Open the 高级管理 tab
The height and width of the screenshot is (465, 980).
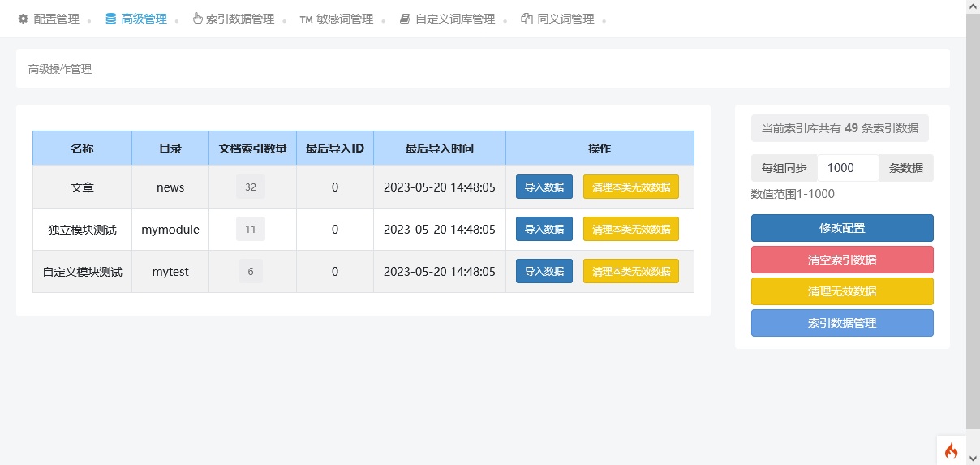(136, 19)
